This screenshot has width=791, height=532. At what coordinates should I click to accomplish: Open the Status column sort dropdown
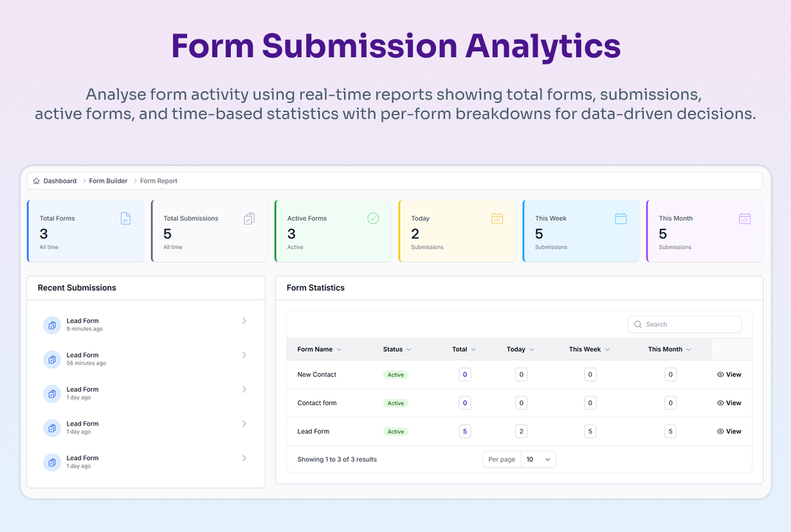410,349
